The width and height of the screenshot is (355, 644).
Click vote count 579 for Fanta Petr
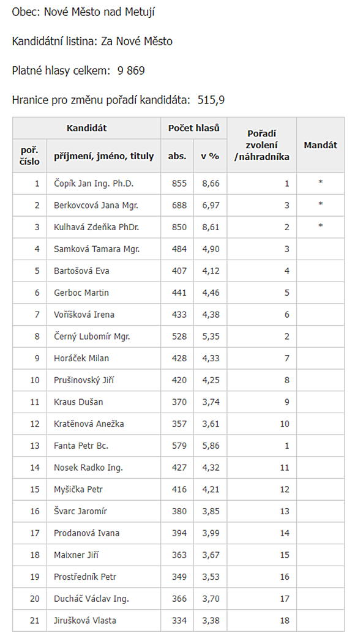pyautogui.click(x=179, y=446)
